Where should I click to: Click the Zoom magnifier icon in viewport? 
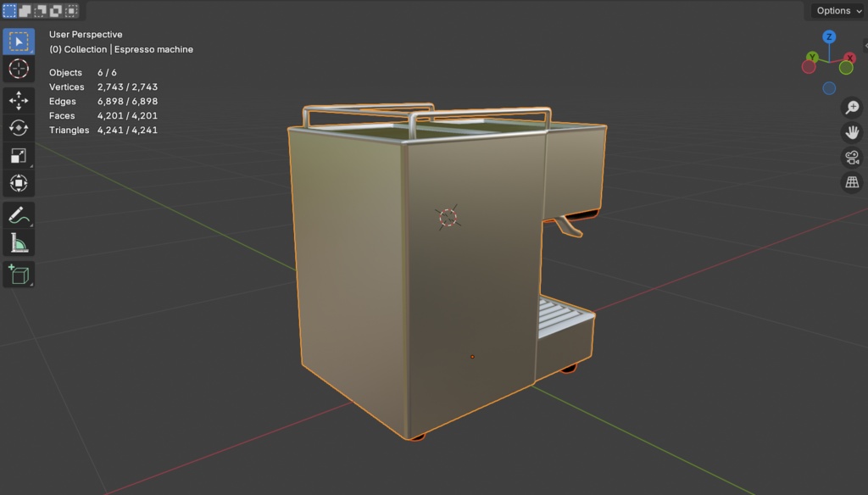850,108
